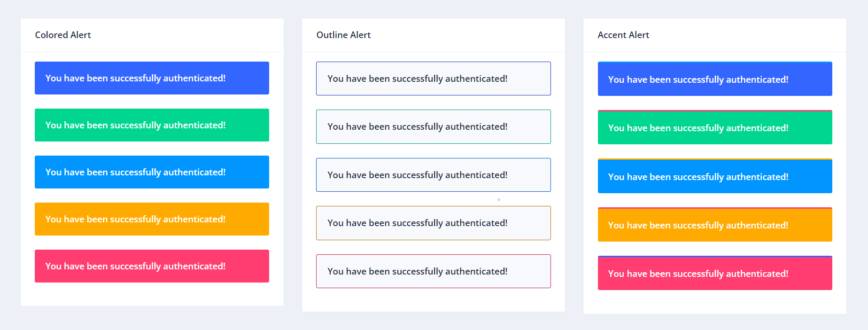868x330 pixels.
Task: Click the Accent Alert card heading
Action: pos(623,35)
